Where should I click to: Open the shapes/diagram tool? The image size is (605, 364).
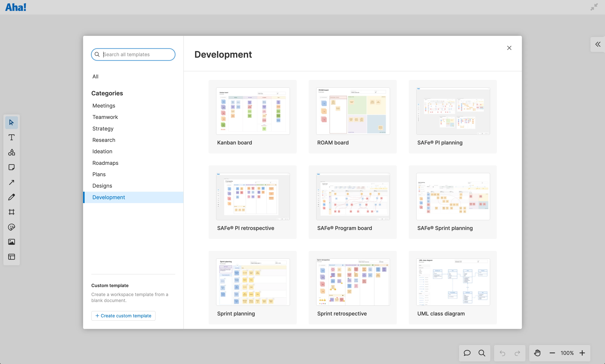click(x=11, y=152)
